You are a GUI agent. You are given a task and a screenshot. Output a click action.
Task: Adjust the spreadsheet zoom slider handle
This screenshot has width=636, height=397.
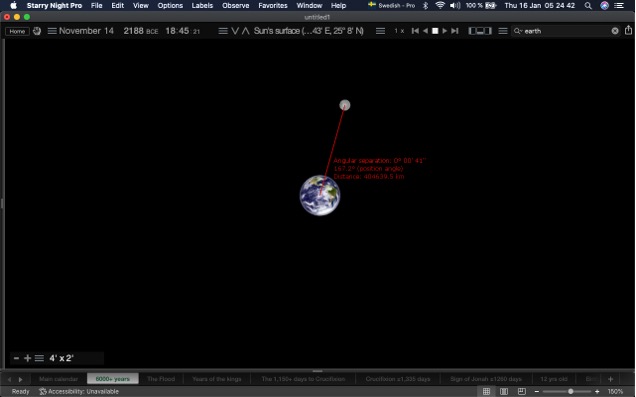(x=570, y=391)
